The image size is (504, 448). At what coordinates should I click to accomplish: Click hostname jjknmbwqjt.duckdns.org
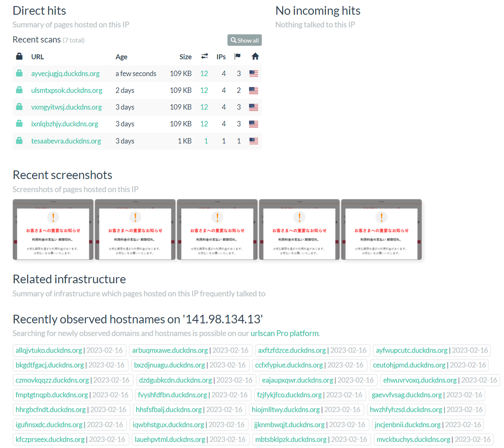coord(289,425)
